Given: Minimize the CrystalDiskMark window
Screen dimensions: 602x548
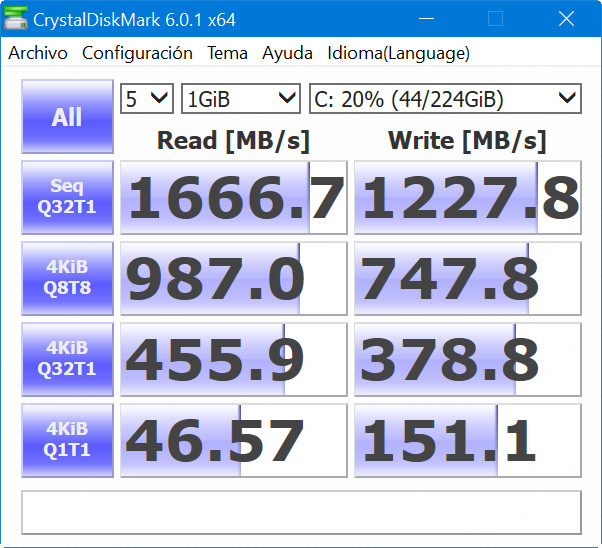Looking at the screenshot, I should 433,19.
